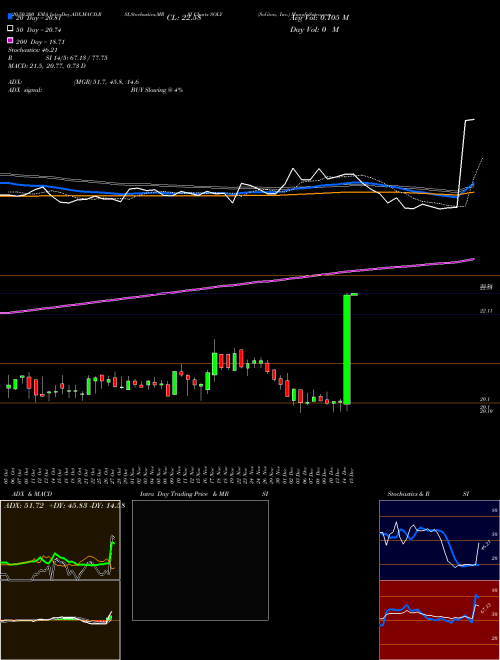
Task: Click the 46.21 value on Stochastics chart
Action: [485, 546]
